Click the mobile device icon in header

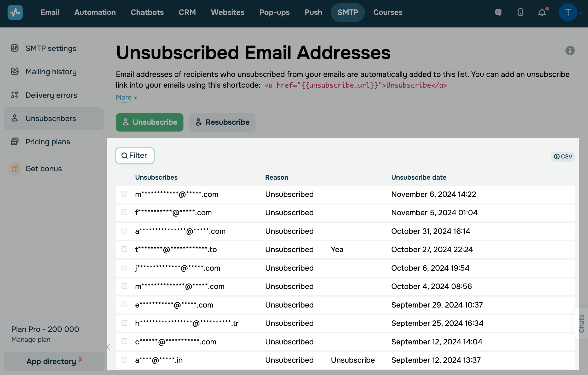point(520,12)
